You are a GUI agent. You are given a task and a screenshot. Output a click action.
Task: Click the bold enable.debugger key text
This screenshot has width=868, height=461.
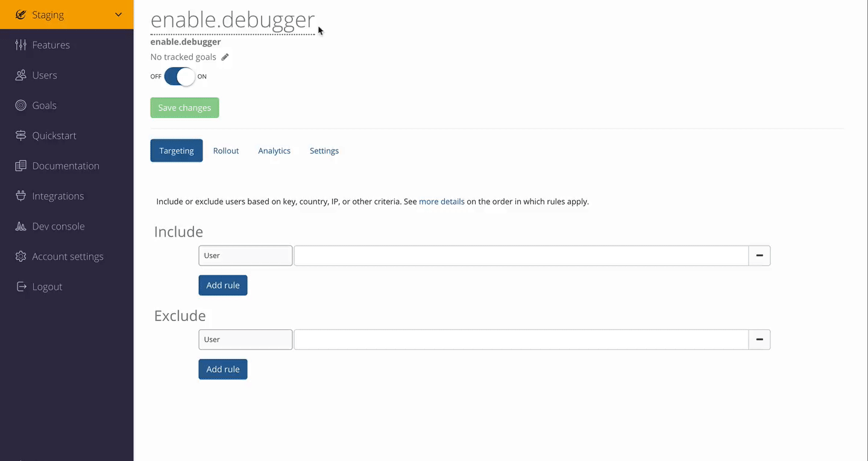[x=186, y=42]
